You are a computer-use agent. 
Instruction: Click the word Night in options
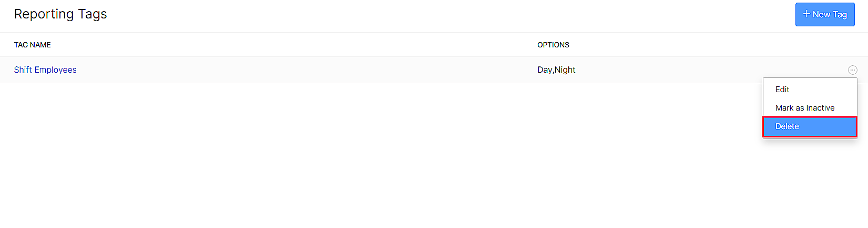coord(565,70)
